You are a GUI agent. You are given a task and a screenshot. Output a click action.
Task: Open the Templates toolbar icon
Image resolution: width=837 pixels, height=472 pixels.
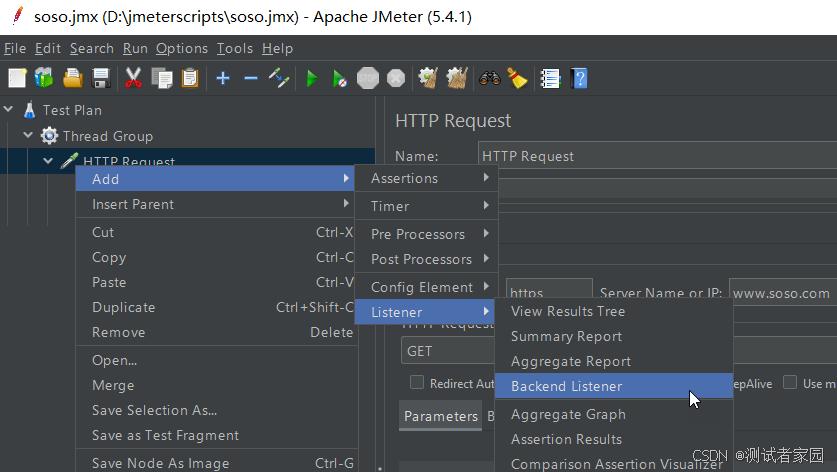[x=44, y=78]
